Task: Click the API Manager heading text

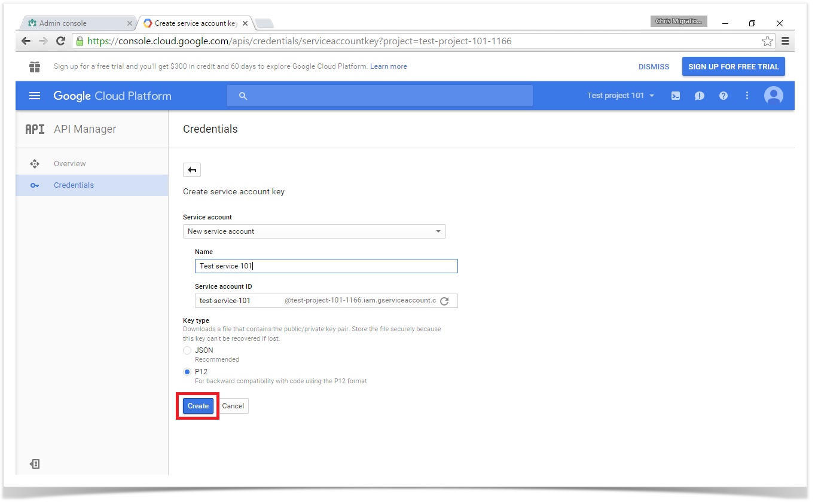Action: (85, 129)
